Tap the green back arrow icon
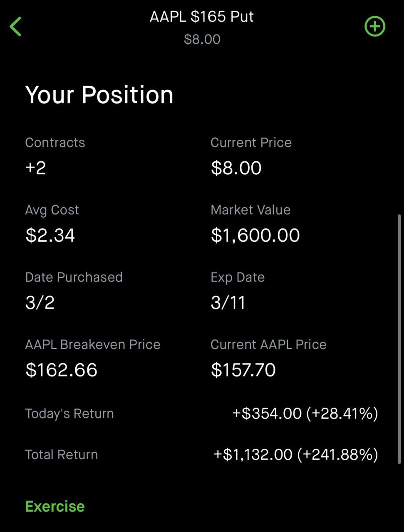The image size is (404, 532). pos(15,27)
